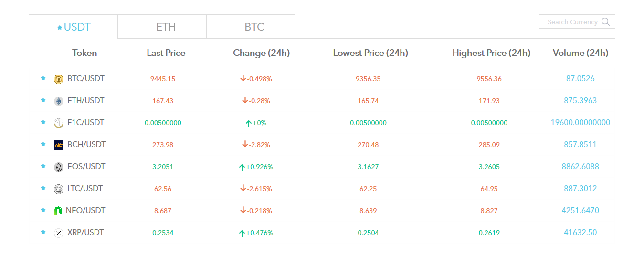
Task: Click the green NEO logo icon
Action: tap(58, 211)
